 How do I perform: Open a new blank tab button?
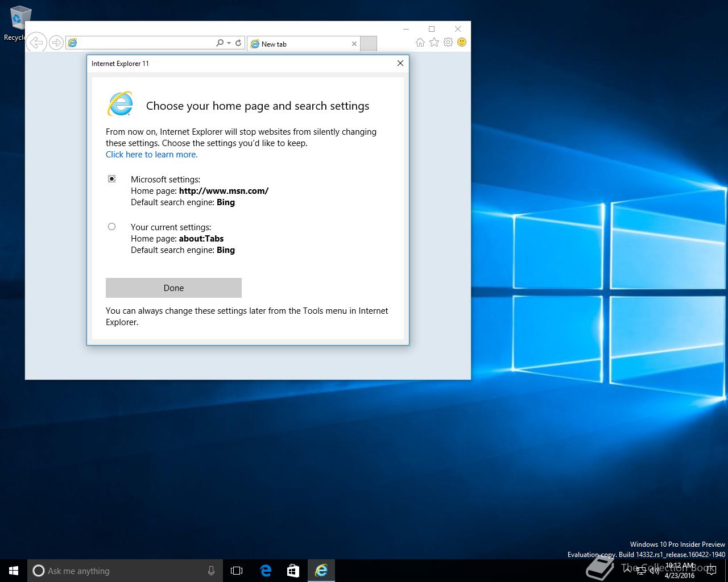click(x=369, y=44)
